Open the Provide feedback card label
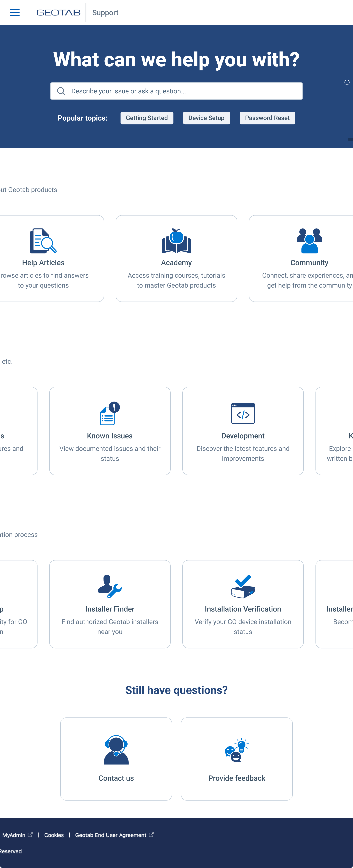This screenshot has height=868, width=353. pyautogui.click(x=237, y=778)
